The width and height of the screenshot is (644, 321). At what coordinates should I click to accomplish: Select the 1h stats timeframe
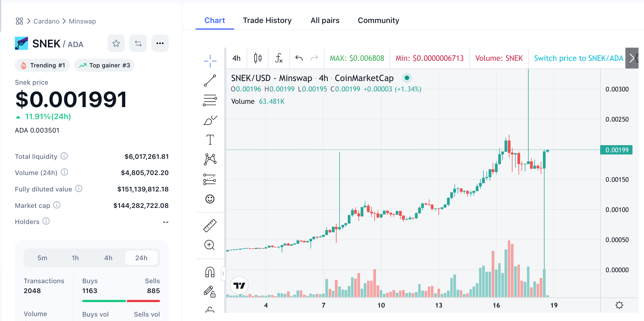(75, 258)
